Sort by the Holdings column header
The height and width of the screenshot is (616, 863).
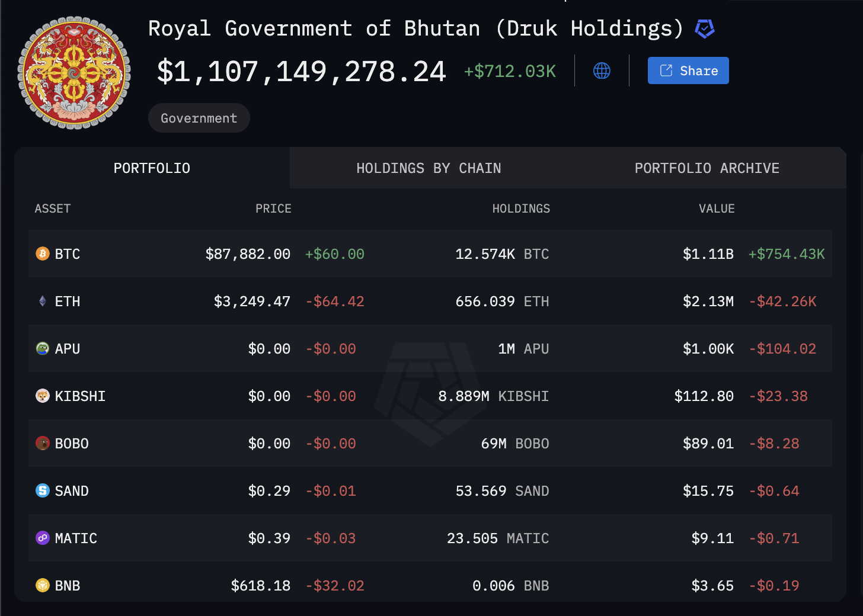click(x=520, y=208)
